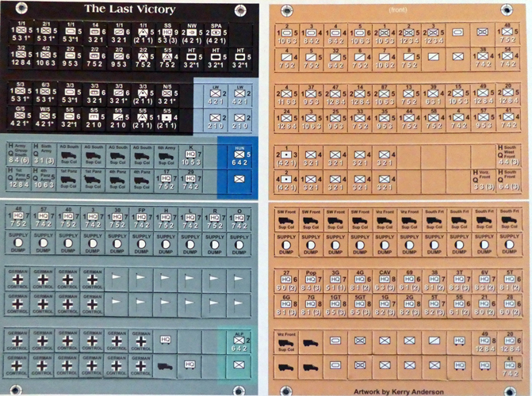Select the Soviet 5S HQ counter

pos(459,306)
